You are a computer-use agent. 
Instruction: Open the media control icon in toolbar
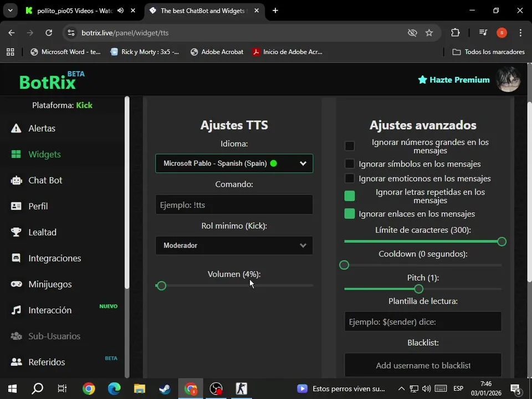tap(483, 33)
